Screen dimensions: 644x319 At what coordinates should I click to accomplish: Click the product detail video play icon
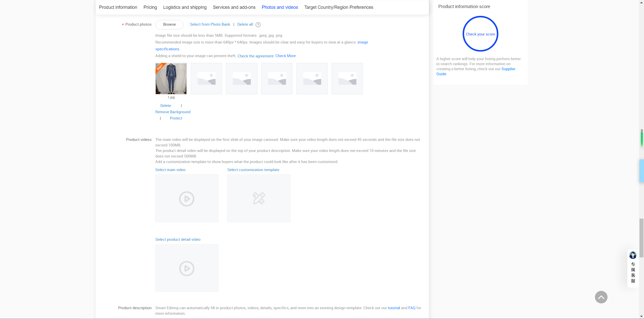click(187, 268)
